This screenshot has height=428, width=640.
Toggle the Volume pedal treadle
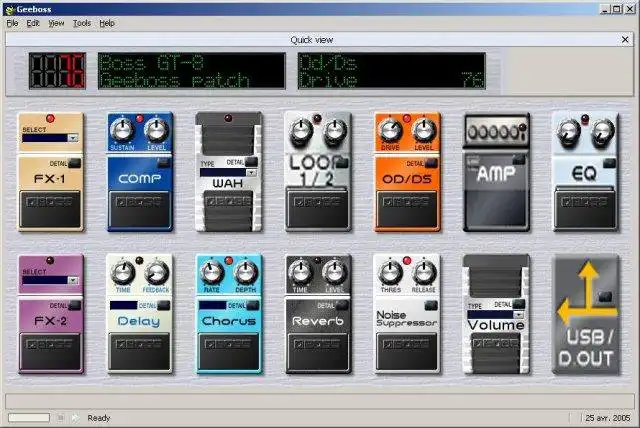click(496, 352)
